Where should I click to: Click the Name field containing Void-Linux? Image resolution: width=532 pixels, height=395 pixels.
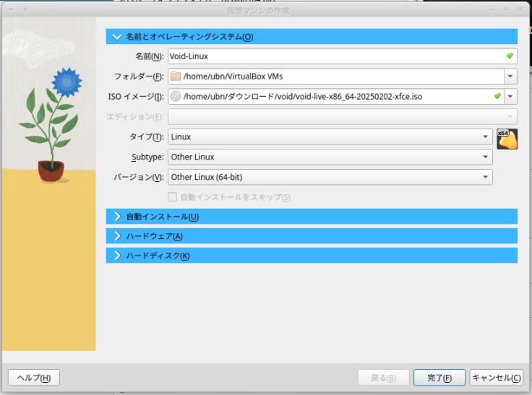pos(342,56)
